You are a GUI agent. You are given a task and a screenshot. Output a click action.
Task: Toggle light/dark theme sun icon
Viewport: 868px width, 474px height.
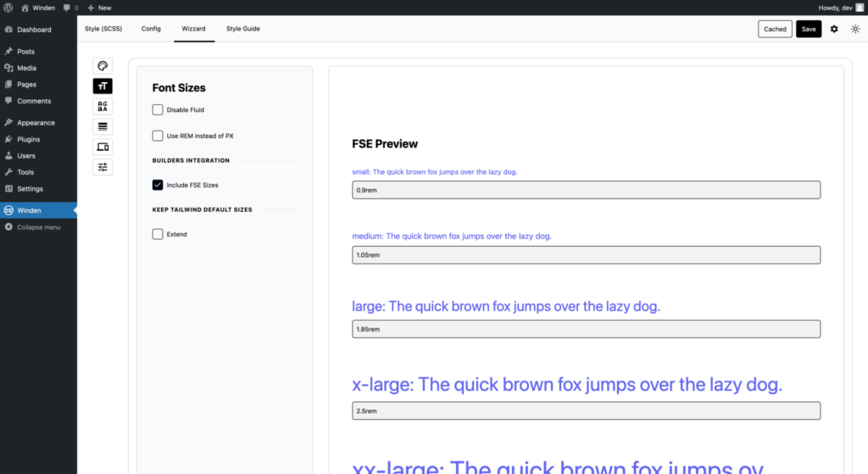click(x=855, y=29)
